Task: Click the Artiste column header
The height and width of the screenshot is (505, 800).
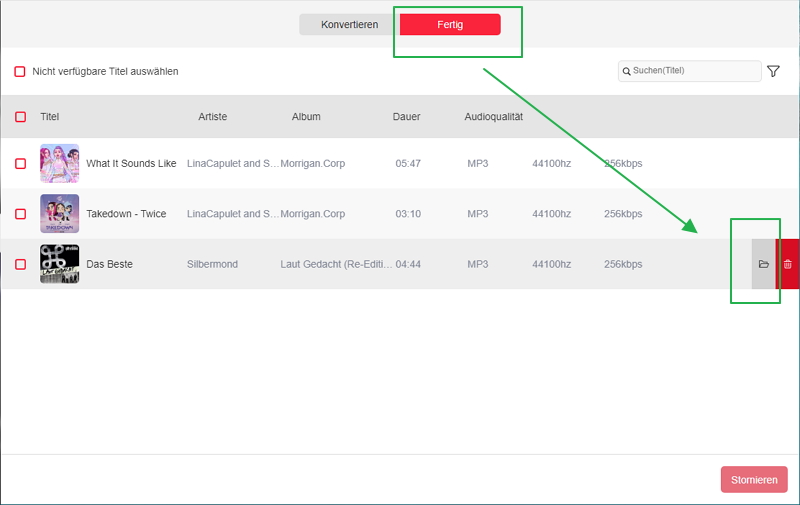Action: coord(212,117)
